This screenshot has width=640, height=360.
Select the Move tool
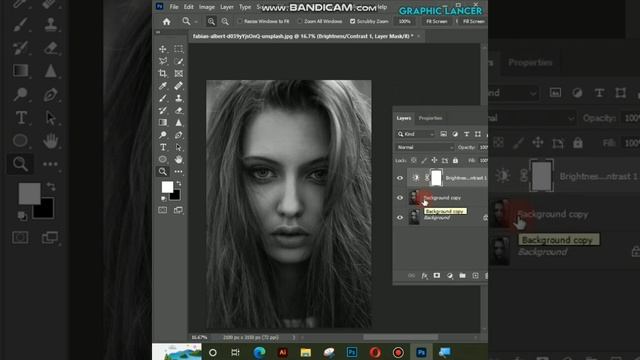(162, 49)
